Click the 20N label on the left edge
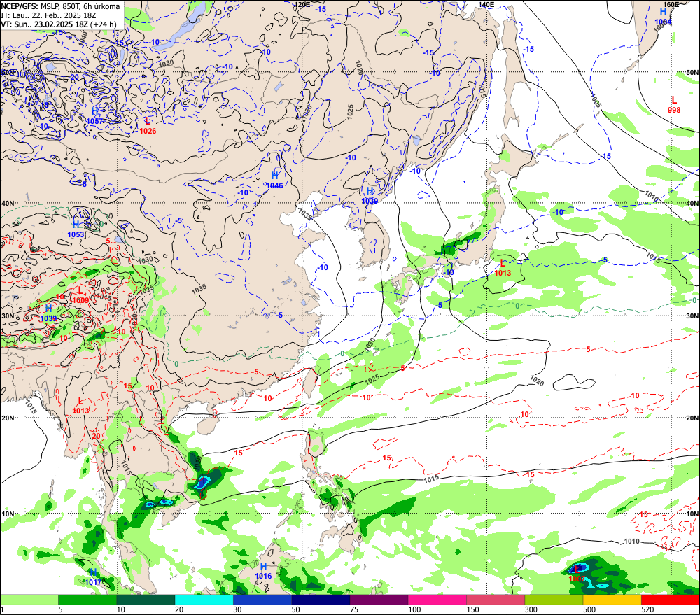 point(8,418)
